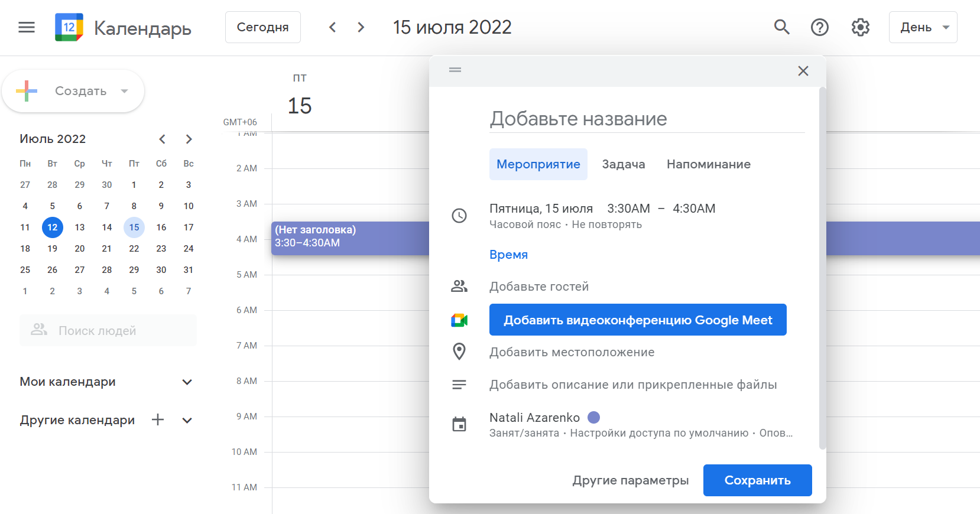
Task: Open the День view selector
Action: pyautogui.click(x=923, y=27)
